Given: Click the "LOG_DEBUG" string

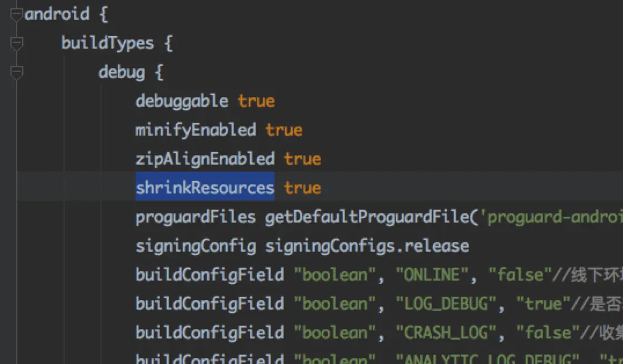Looking at the screenshot, I should pos(446,304).
